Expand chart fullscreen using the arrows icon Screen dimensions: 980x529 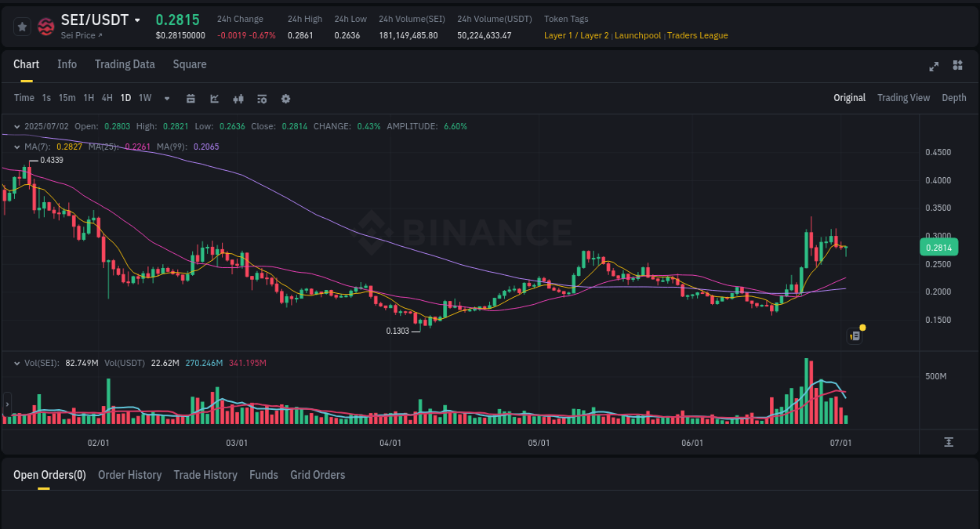(x=934, y=67)
